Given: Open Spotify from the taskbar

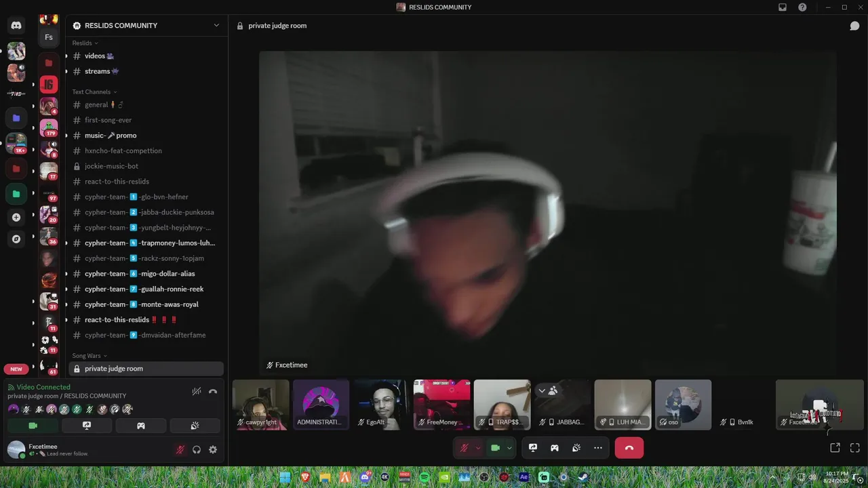Looking at the screenshot, I should (425, 477).
